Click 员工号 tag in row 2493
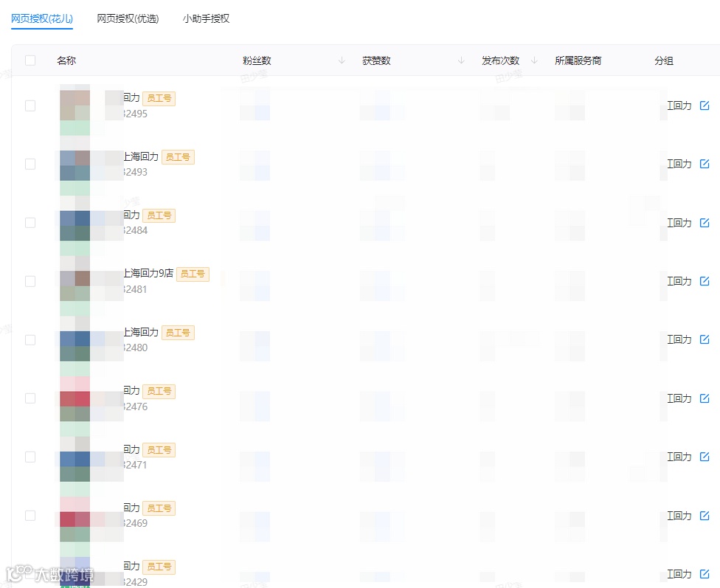The width and height of the screenshot is (720, 588). point(178,157)
